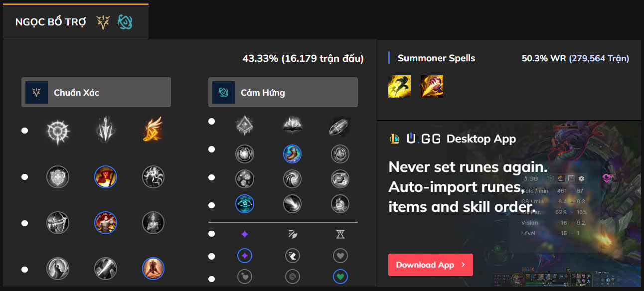
Task: Click the Flash summoner spell icon
Action: (x=400, y=87)
